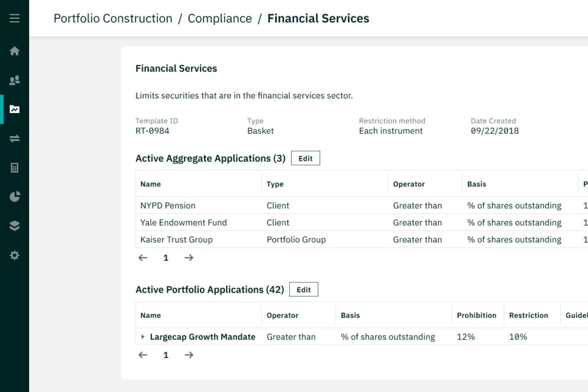Click the performance chart icon in the sidebar
This screenshot has height=392, width=588.
pos(14,109)
